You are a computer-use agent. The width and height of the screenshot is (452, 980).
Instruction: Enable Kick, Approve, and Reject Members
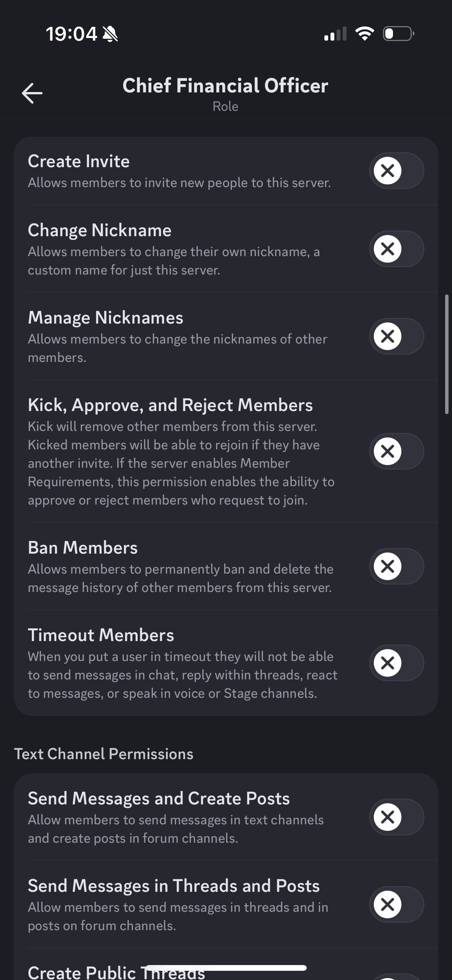(396, 451)
